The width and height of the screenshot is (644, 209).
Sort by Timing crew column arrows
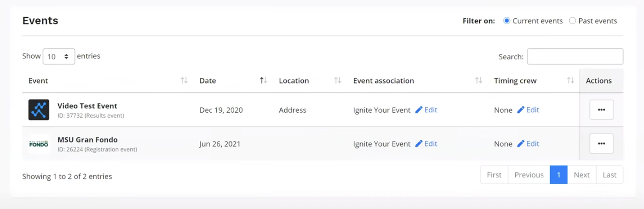[x=571, y=81]
